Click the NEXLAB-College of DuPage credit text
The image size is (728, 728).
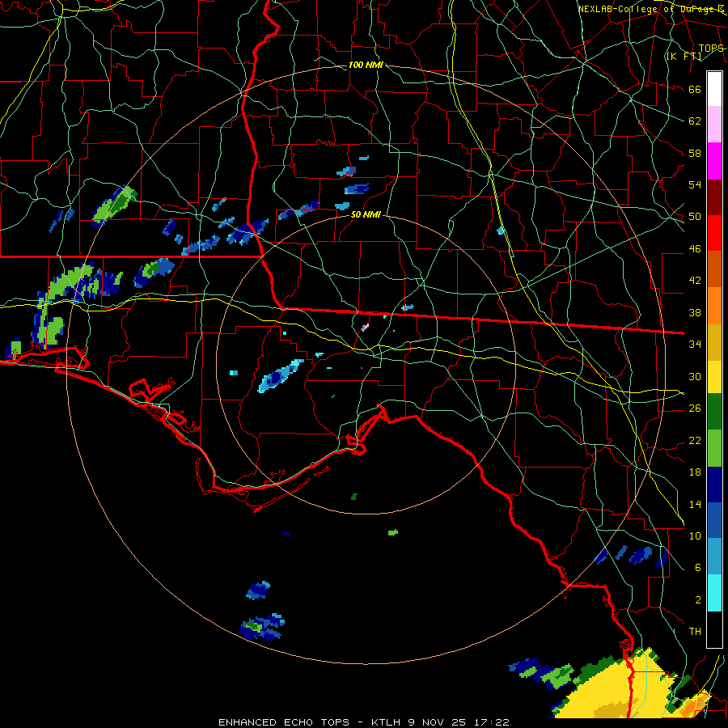(x=650, y=9)
